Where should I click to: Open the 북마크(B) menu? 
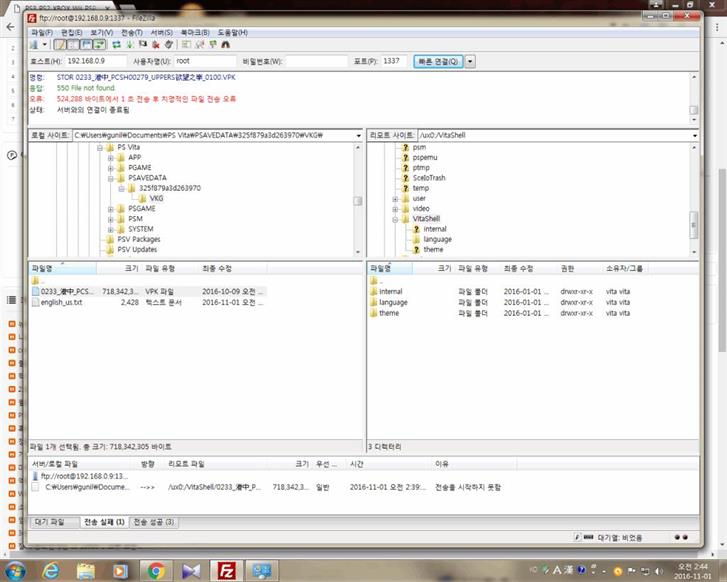[x=195, y=32]
